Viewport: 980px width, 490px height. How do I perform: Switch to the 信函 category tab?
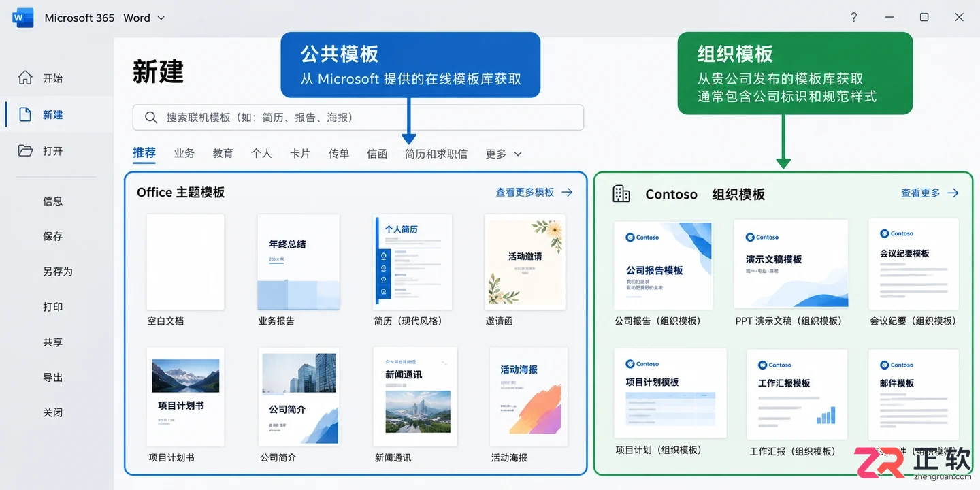pyautogui.click(x=377, y=154)
